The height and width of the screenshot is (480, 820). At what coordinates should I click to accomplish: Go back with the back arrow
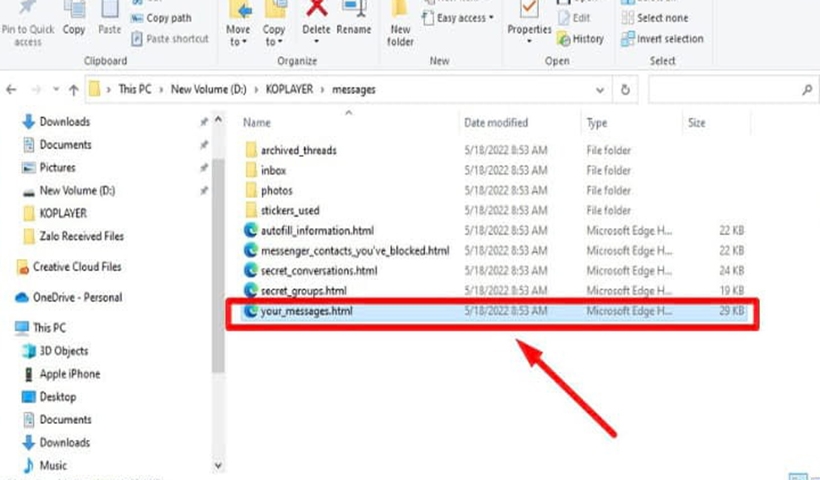point(11,90)
